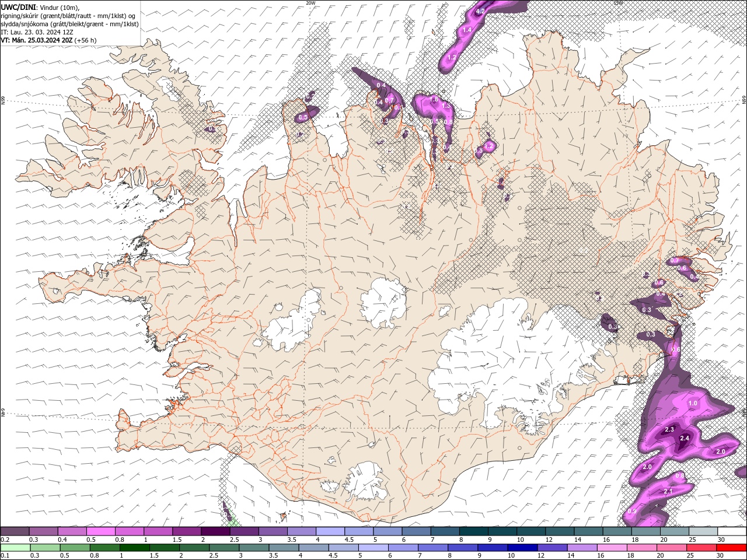Screen dimensions: 747x560
Task: Pick the lavender 4 swatch in top legend row
Action: point(330,531)
